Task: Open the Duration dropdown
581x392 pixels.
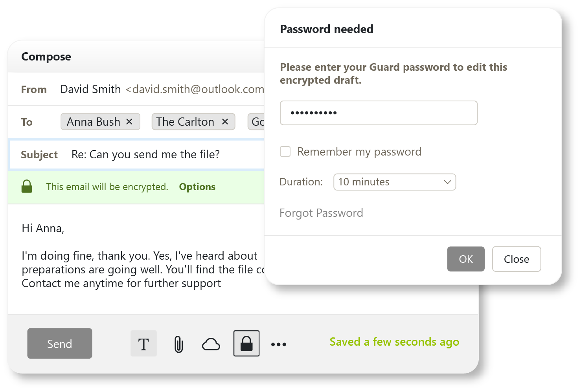Action: [x=394, y=182]
